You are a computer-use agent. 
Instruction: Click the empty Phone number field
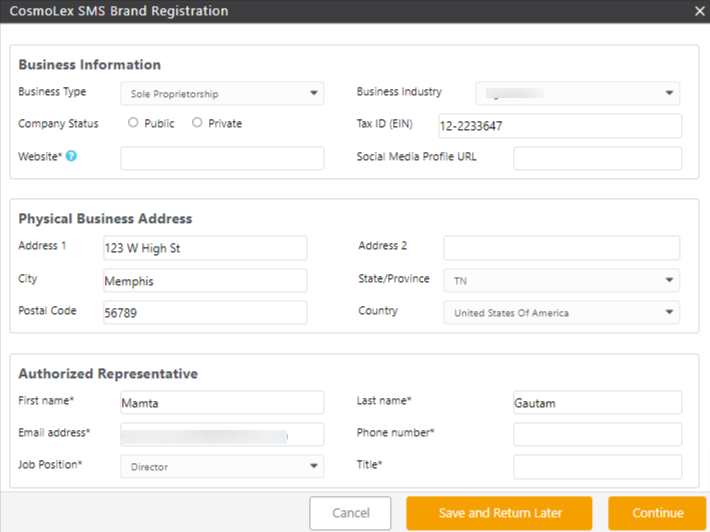pyautogui.click(x=598, y=434)
